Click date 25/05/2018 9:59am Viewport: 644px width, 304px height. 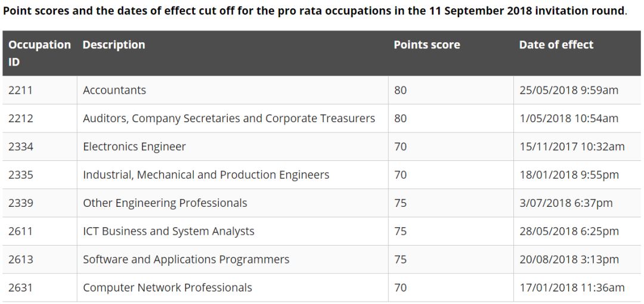pos(569,90)
